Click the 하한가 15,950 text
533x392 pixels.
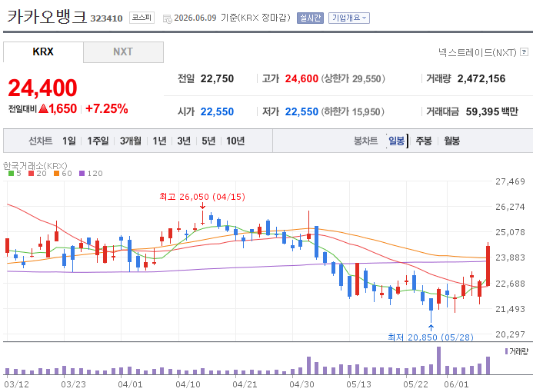[353, 111]
